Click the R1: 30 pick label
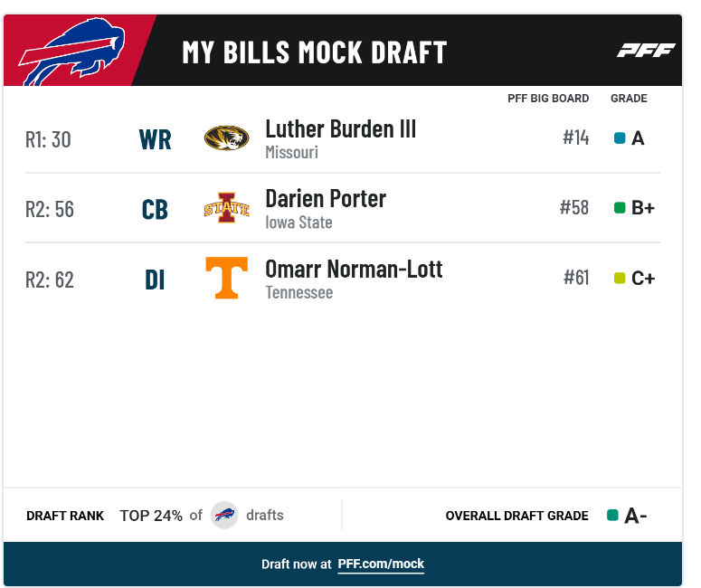 48,139
